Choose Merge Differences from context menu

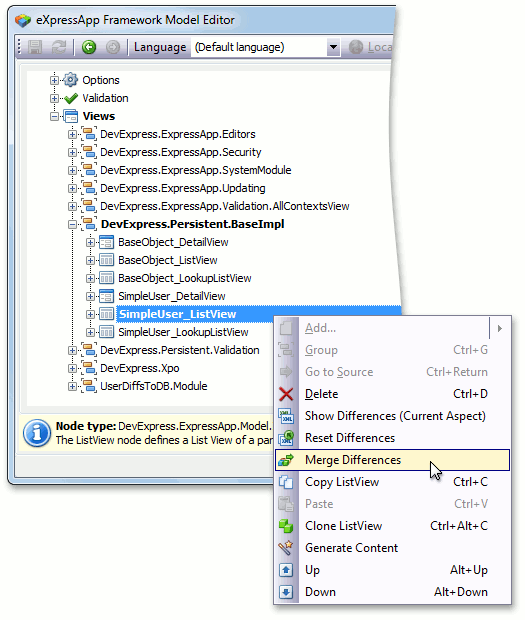tap(393, 460)
